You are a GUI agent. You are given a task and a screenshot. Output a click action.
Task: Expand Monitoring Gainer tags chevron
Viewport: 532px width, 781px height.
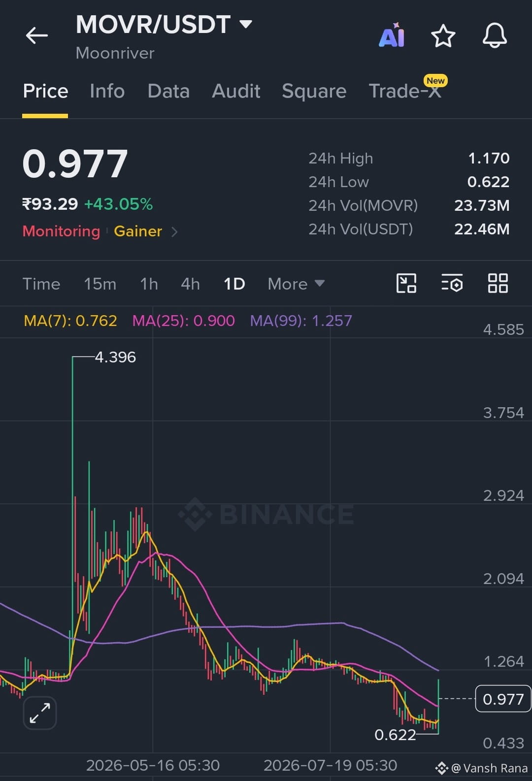(x=174, y=231)
